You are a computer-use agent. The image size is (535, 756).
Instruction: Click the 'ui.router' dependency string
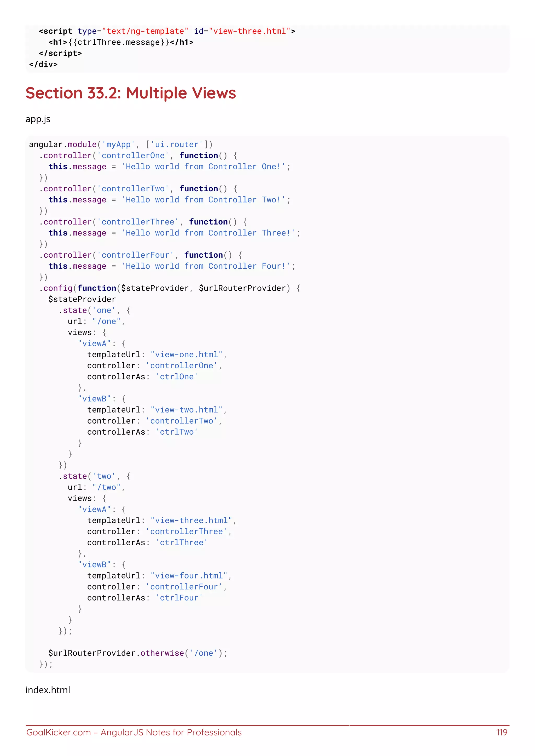click(177, 145)
